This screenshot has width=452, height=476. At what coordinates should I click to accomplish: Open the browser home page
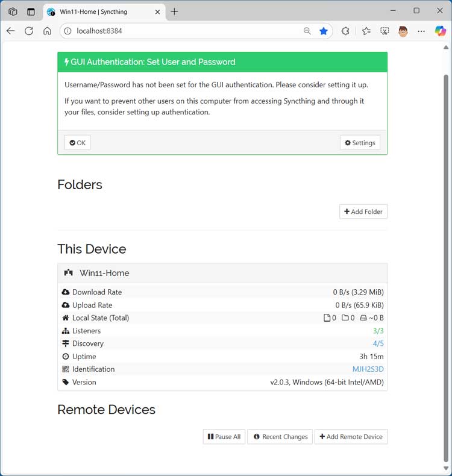pyautogui.click(x=47, y=31)
